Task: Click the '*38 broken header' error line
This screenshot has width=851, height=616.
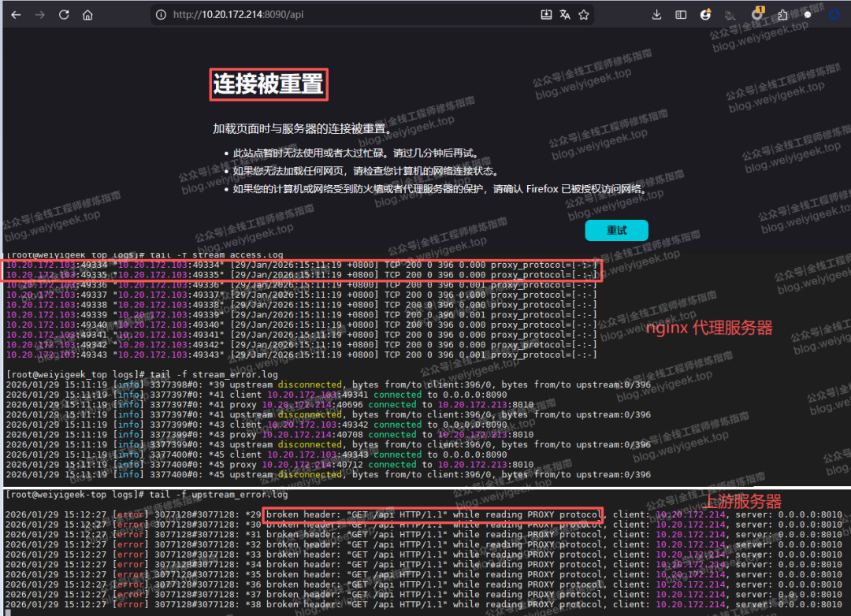Action: (424, 605)
